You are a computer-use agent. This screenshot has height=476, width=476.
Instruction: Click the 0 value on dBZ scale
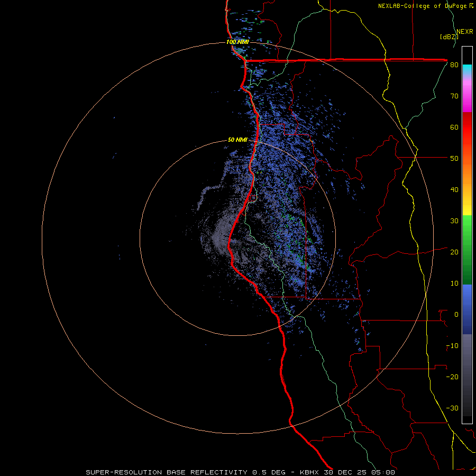[456, 315]
